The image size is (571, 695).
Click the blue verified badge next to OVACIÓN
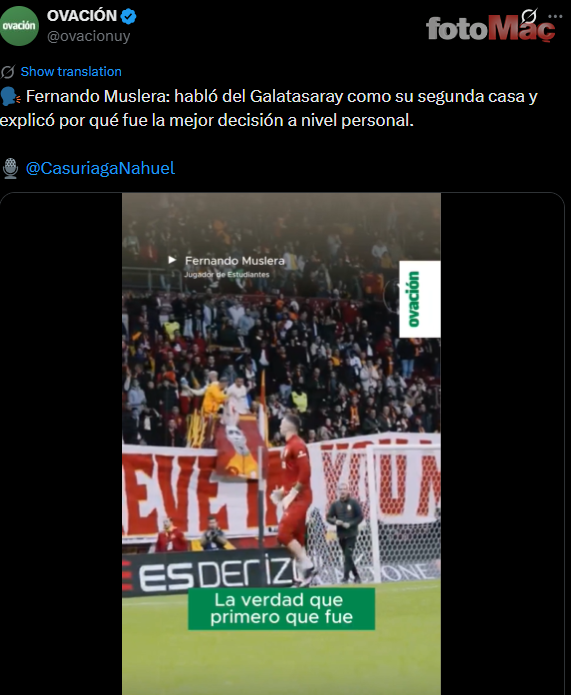[129, 16]
